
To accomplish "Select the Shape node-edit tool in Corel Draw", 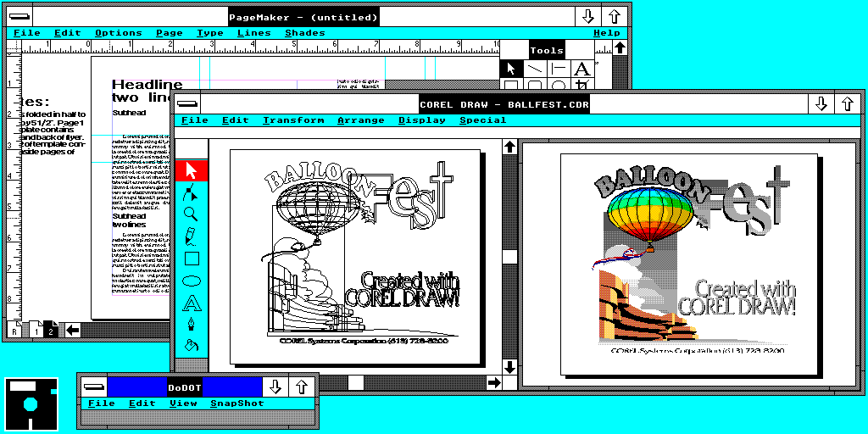I will coord(192,192).
